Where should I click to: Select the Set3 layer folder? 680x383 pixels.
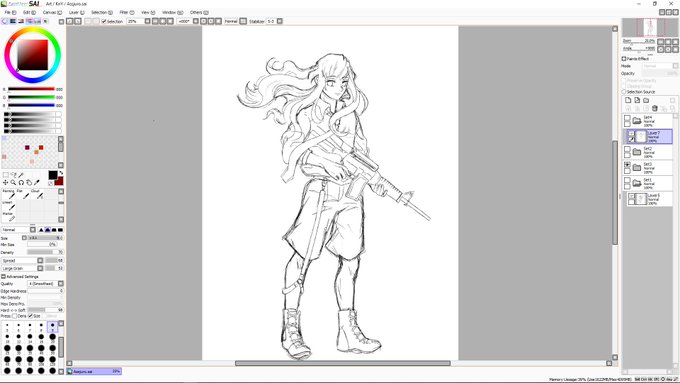click(649, 168)
